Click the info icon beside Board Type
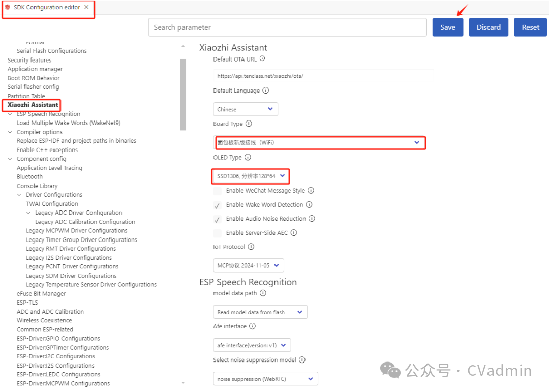 [x=248, y=124]
